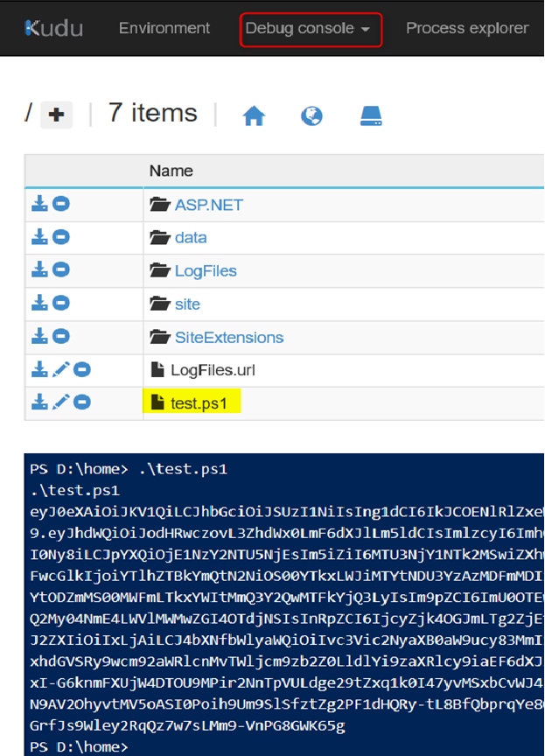Click the token line starting with eyJ0eXAiOiJKV1Qi
This screenshot has width=545, height=756.
(287, 512)
